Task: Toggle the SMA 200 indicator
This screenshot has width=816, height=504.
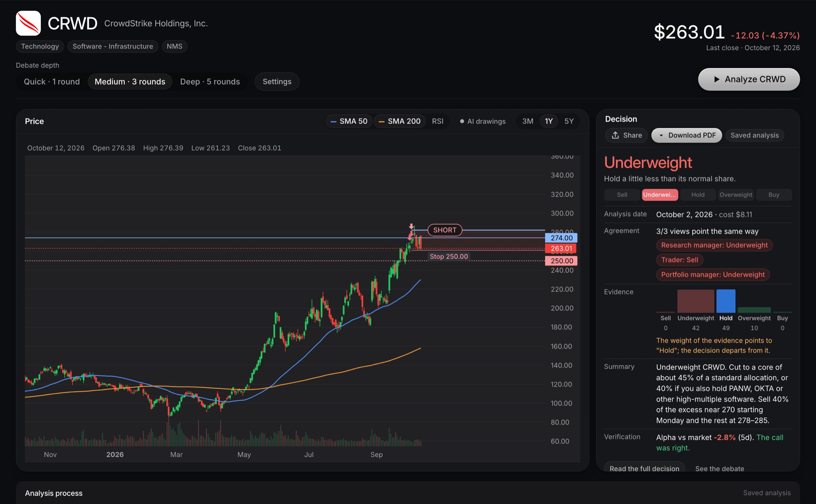Action: pyautogui.click(x=400, y=121)
